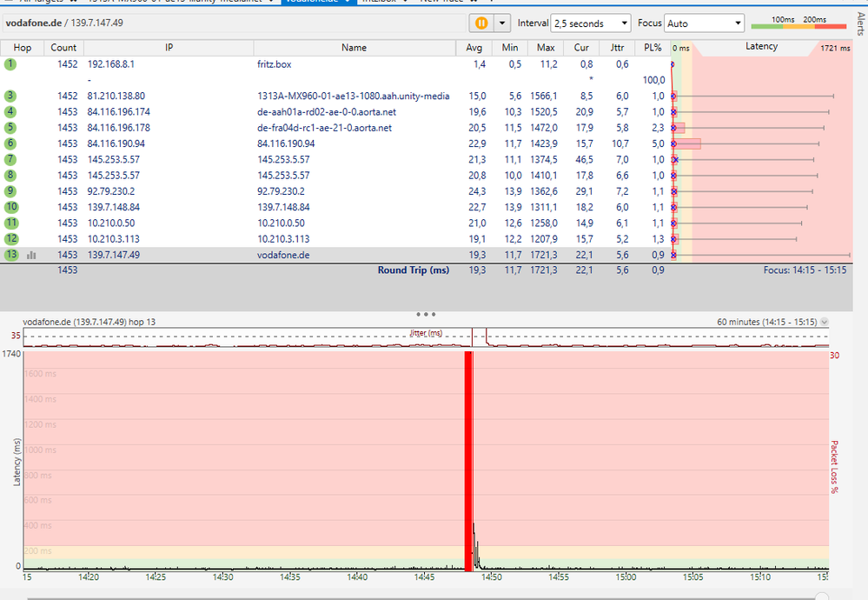Click the 15:00 time label on timeline axis
This screenshot has height=600, width=868.
click(626, 577)
